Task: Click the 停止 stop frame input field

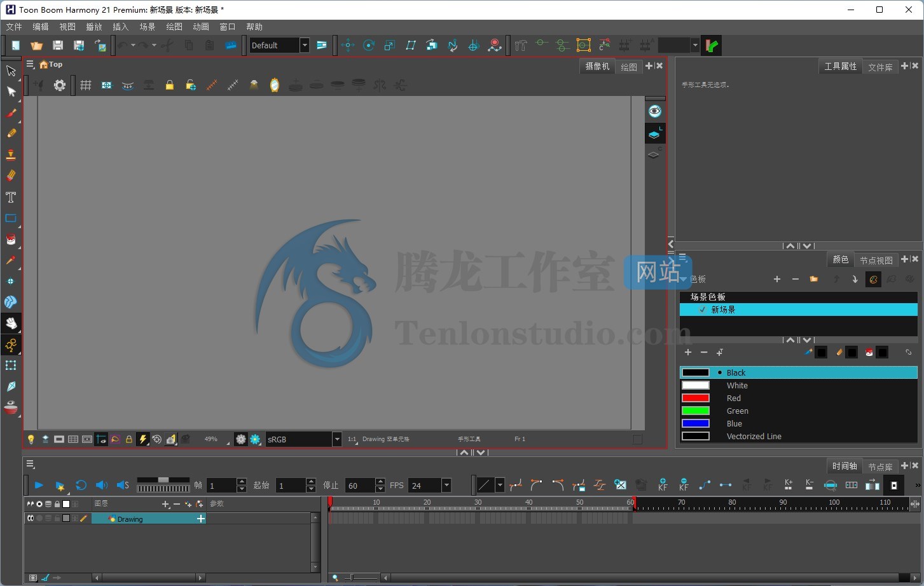Action: pyautogui.click(x=360, y=486)
